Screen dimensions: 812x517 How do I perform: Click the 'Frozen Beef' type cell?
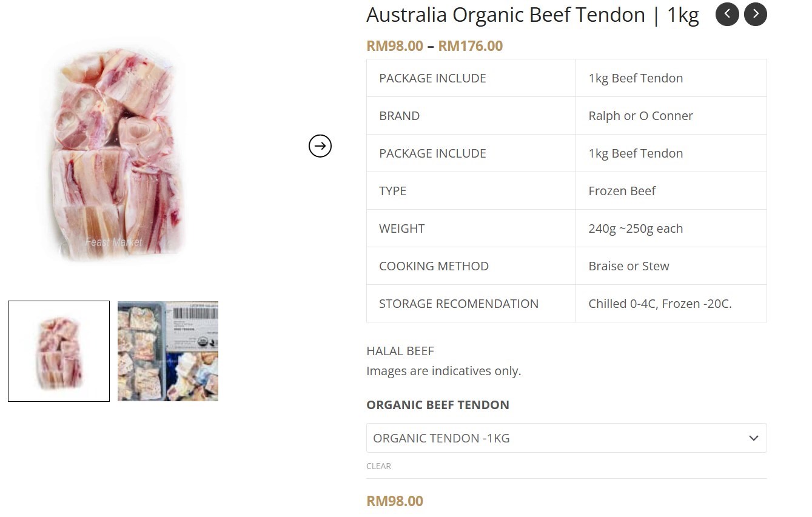click(x=622, y=191)
